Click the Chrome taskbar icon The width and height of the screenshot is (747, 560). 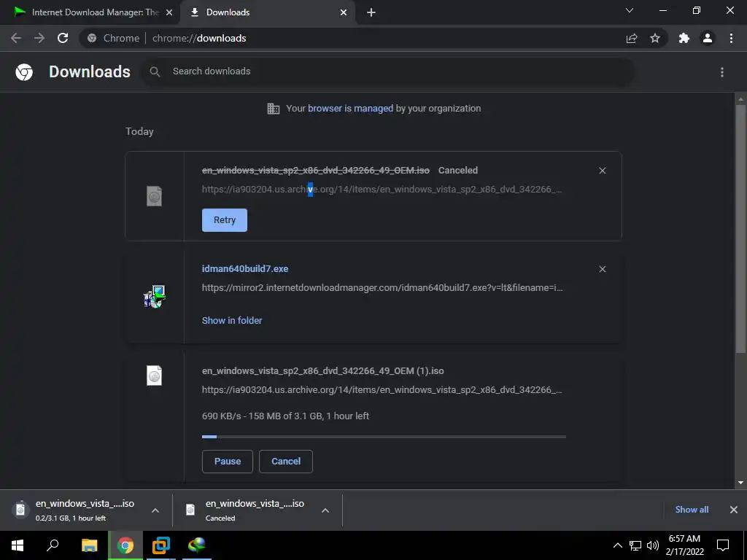[x=125, y=545]
